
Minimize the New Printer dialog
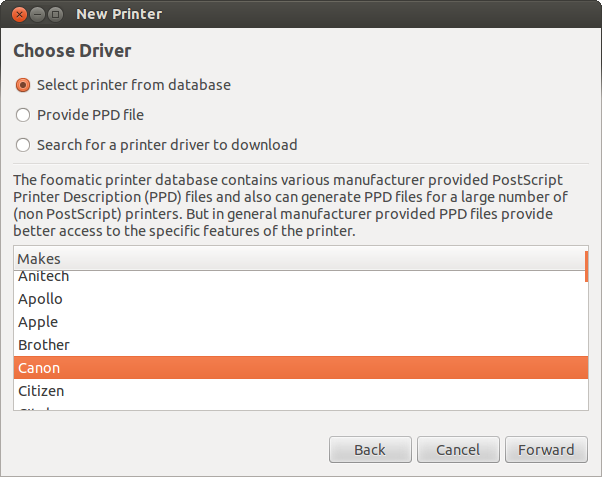[x=36, y=15]
